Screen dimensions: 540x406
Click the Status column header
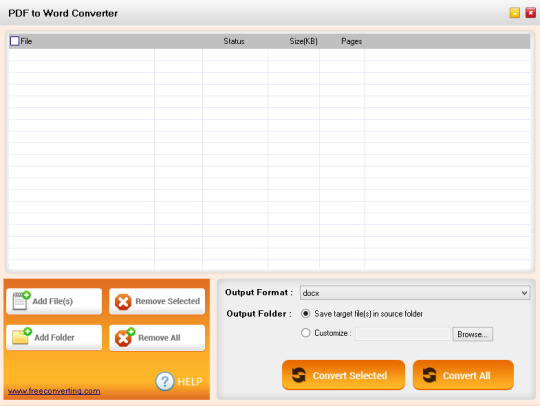234,41
